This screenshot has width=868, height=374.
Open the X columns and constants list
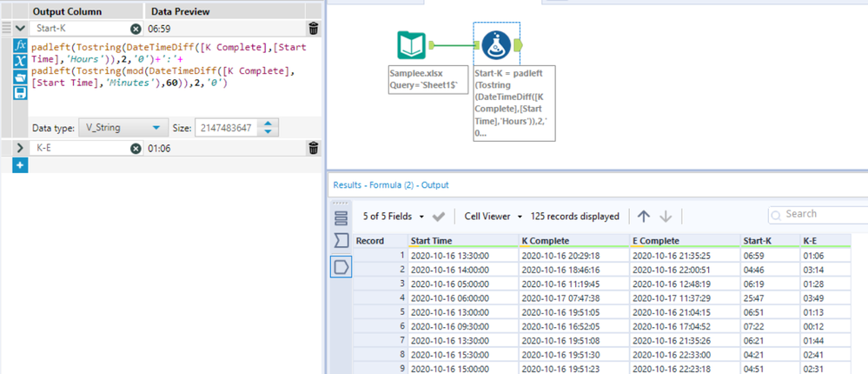point(20,61)
